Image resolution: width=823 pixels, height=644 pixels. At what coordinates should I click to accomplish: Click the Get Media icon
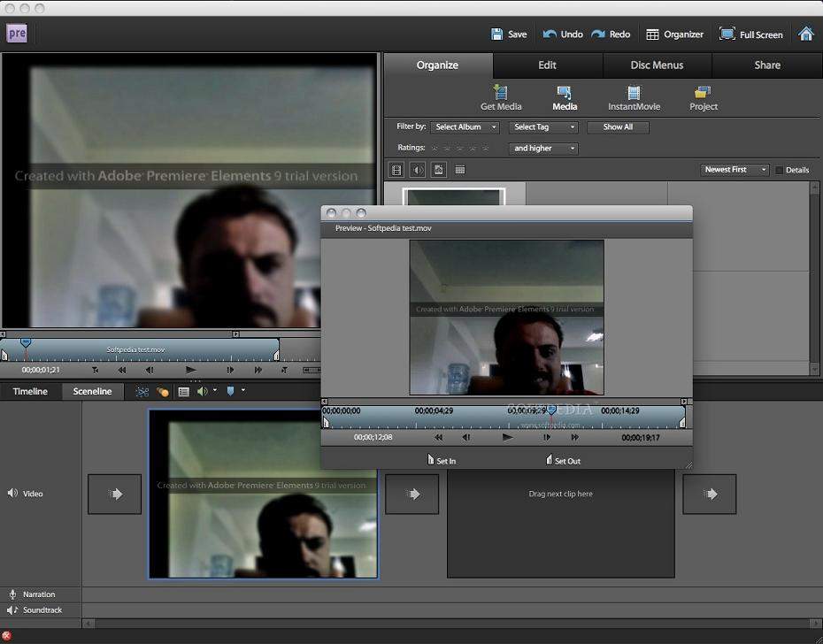point(501,93)
